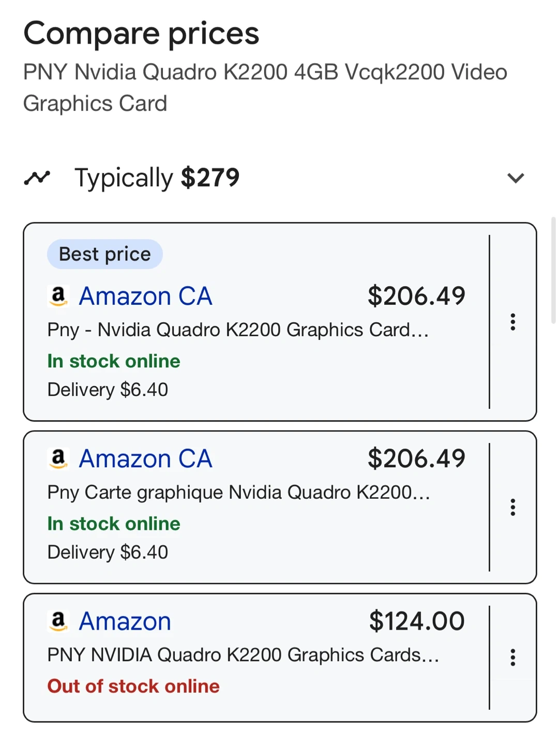Click PNY NVIDIA Quadro K2200 Graphics Cards title

[243, 654]
